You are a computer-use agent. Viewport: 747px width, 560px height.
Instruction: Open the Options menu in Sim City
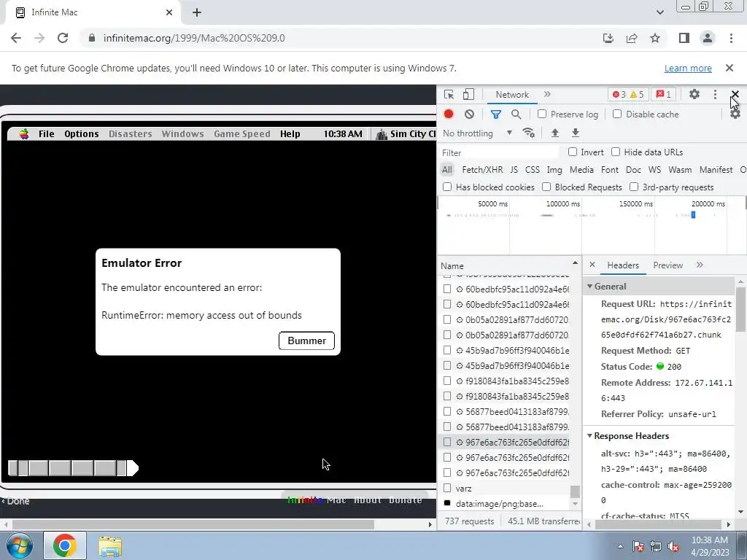[x=82, y=134]
